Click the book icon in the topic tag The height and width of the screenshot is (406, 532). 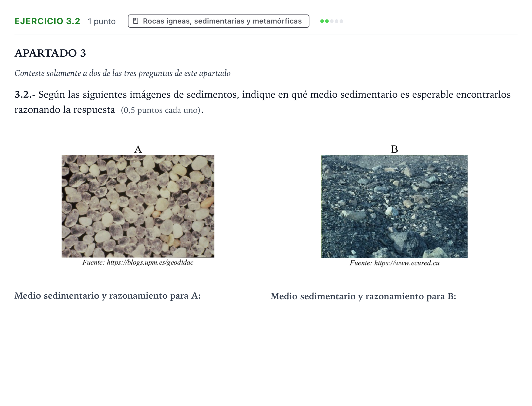pos(136,21)
